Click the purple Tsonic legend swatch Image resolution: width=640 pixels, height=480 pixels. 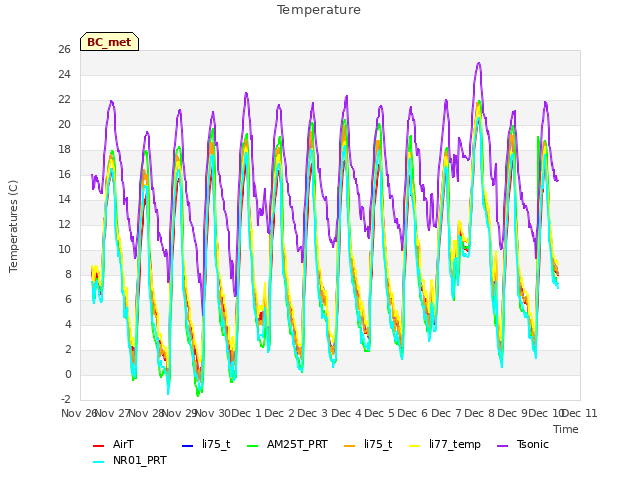click(503, 445)
